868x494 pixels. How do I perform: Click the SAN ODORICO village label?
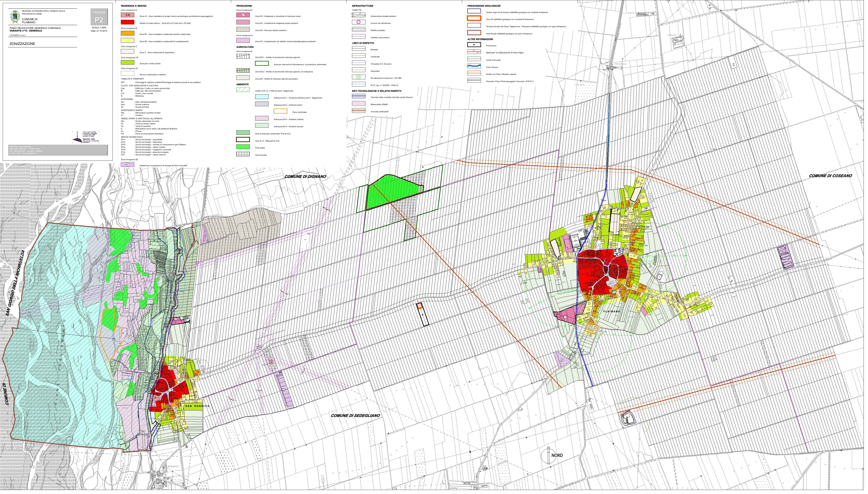pos(197,406)
